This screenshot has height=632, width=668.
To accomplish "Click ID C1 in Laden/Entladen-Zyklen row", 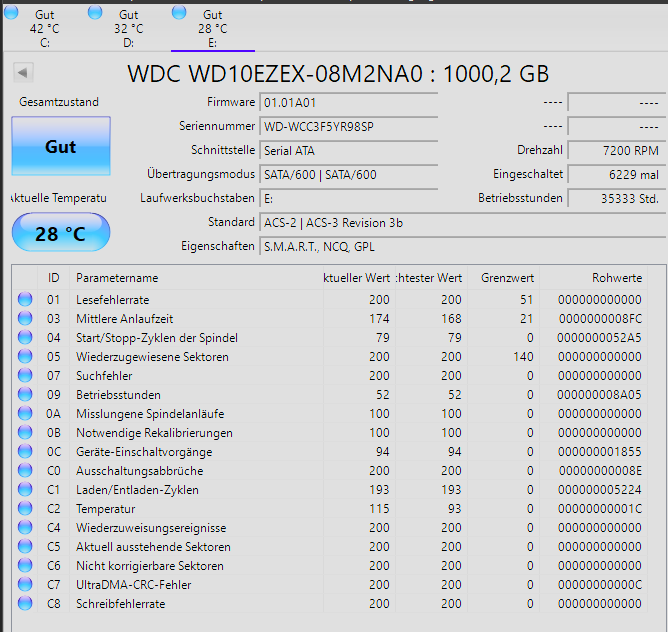I will pyautogui.click(x=54, y=490).
